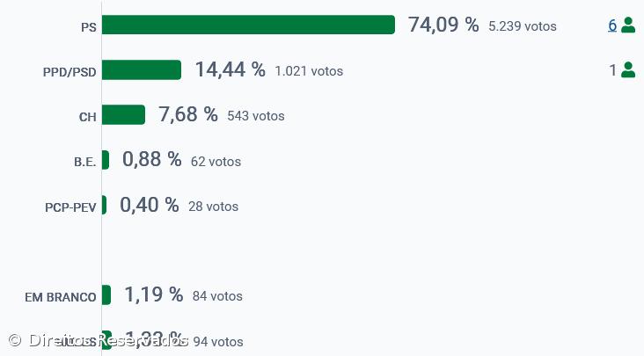Click the PS elected members person icon

[628, 25]
